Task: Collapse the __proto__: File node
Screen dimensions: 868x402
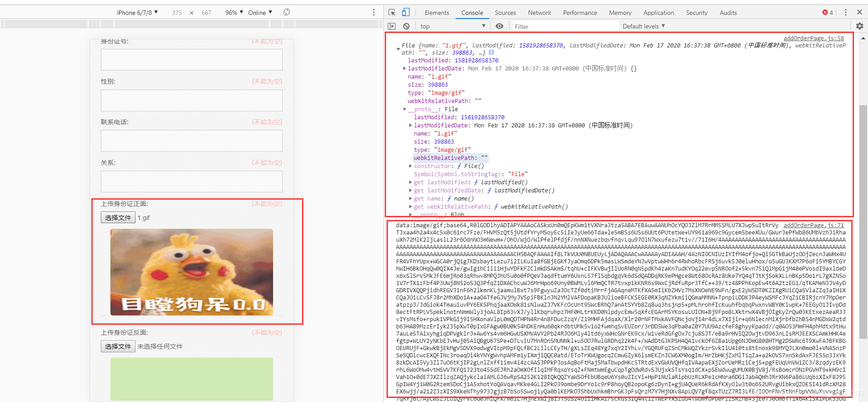Action: 404,109
